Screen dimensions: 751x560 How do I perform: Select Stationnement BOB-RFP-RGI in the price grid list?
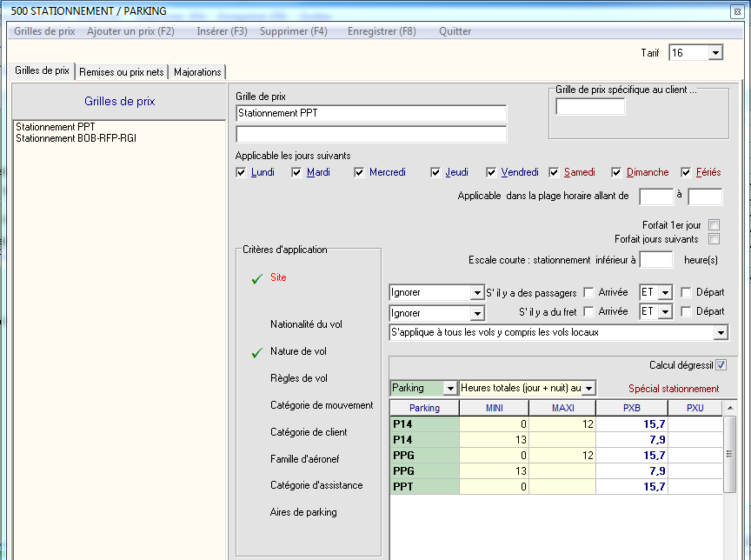[x=76, y=138]
